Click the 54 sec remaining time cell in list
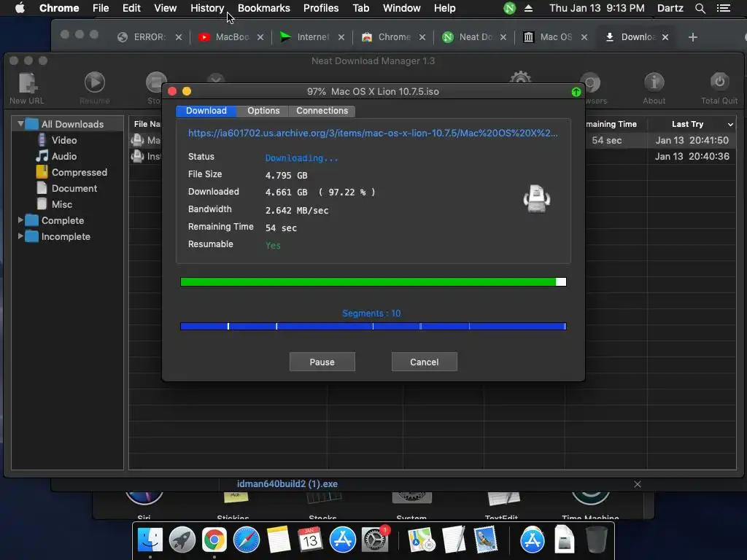Screen dimensions: 747x560 [606, 140]
